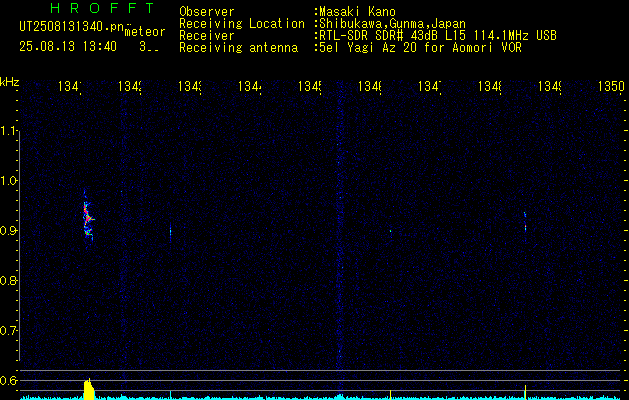This screenshot has height=400, width=629.
Task: Click the 'Receiving antenna' label
Action: [x=238, y=48]
